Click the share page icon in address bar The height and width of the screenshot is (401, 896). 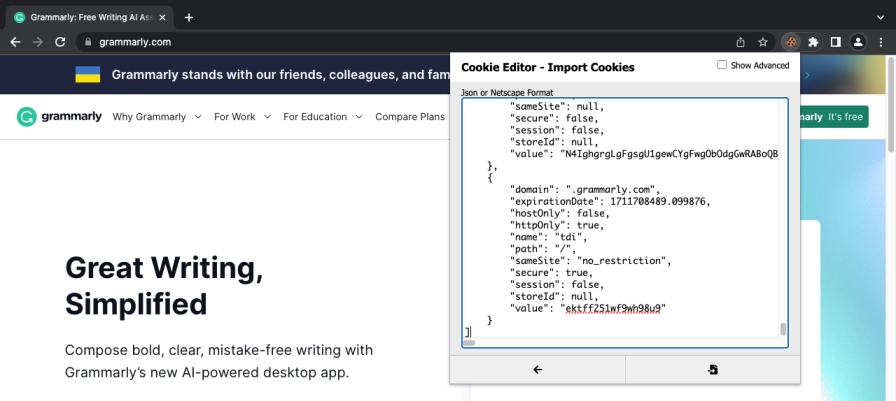tap(741, 42)
